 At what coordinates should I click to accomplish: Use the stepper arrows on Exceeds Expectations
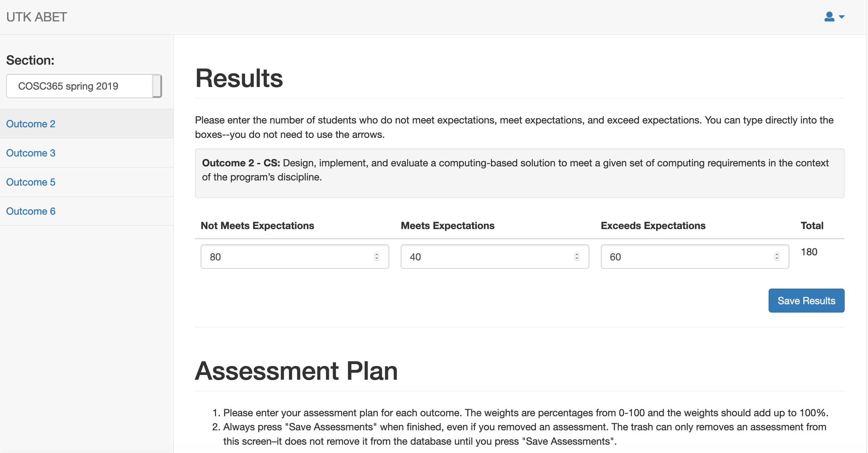coord(777,257)
